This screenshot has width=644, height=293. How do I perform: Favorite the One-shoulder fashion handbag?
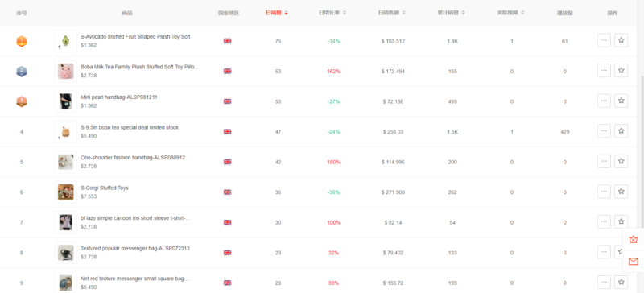(621, 162)
